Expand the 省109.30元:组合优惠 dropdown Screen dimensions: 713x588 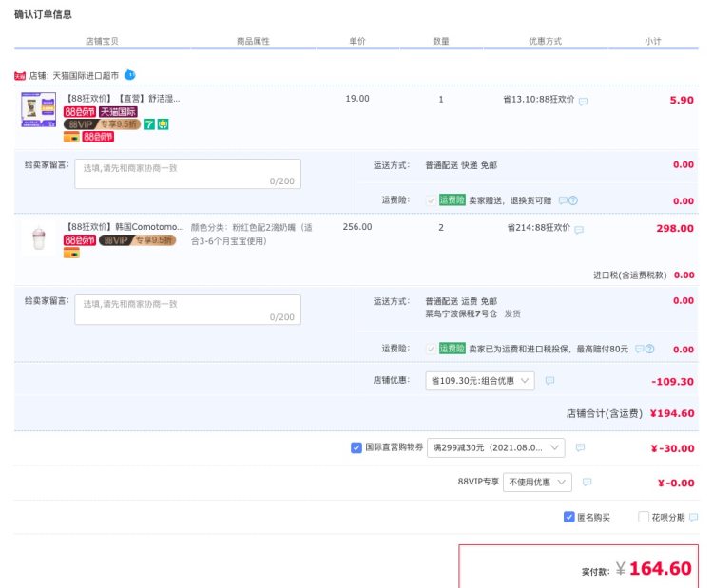coord(480,381)
